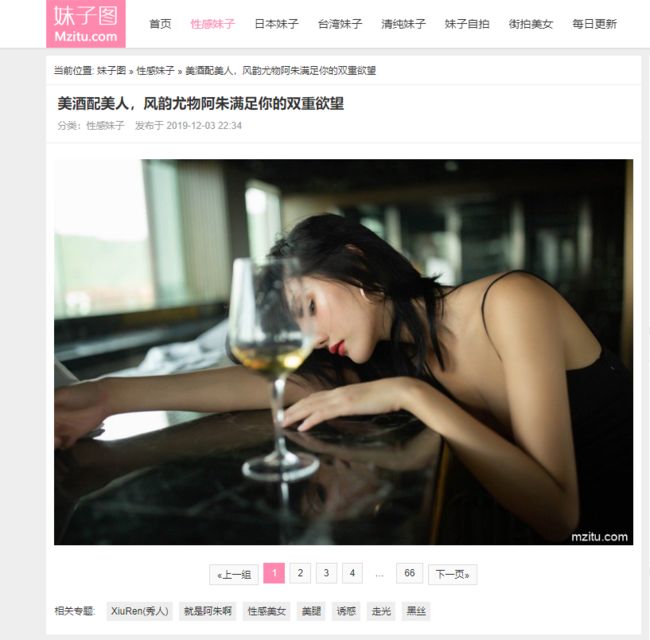
Task: Select the 性感妹子 navigation tab
Action: 213,24
